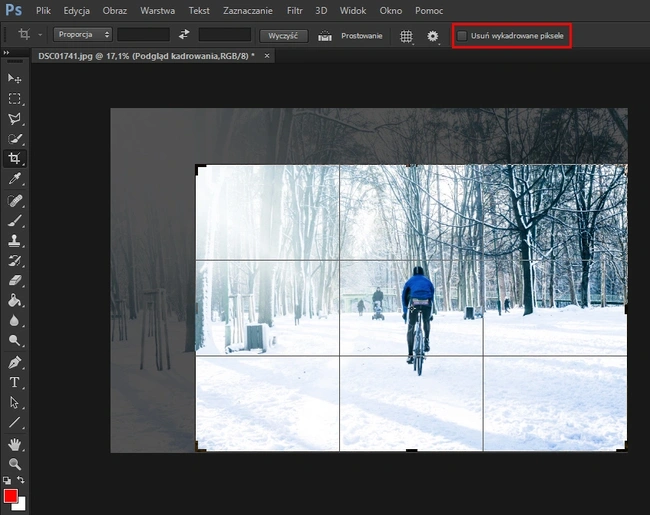Screen dimensions: 650x515
Task: Select the Type tool
Action: [x=14, y=382]
